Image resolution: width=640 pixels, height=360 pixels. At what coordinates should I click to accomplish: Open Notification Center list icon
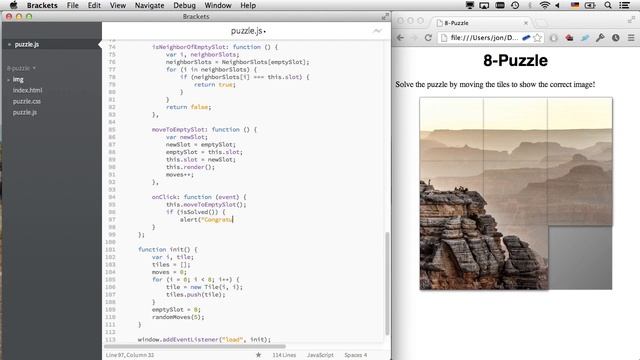tap(624, 5)
